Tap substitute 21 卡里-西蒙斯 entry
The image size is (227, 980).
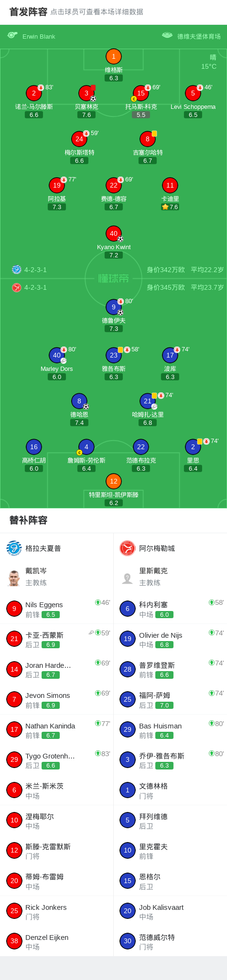(56, 639)
